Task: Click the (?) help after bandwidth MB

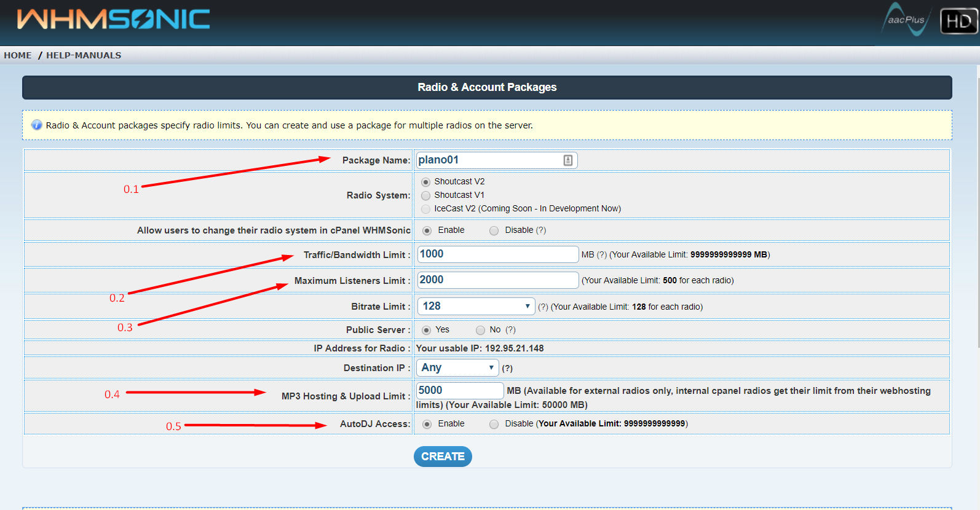Action: pos(602,254)
